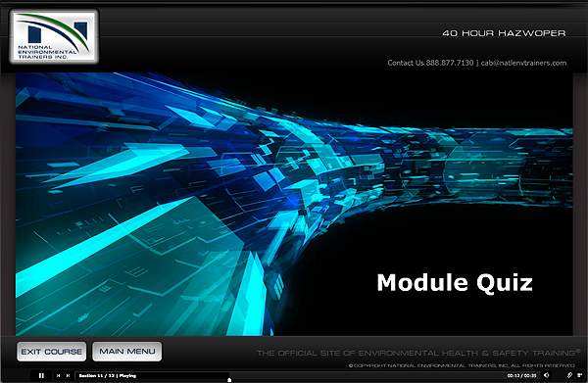Click the blue abstract slide image

pos(294,204)
